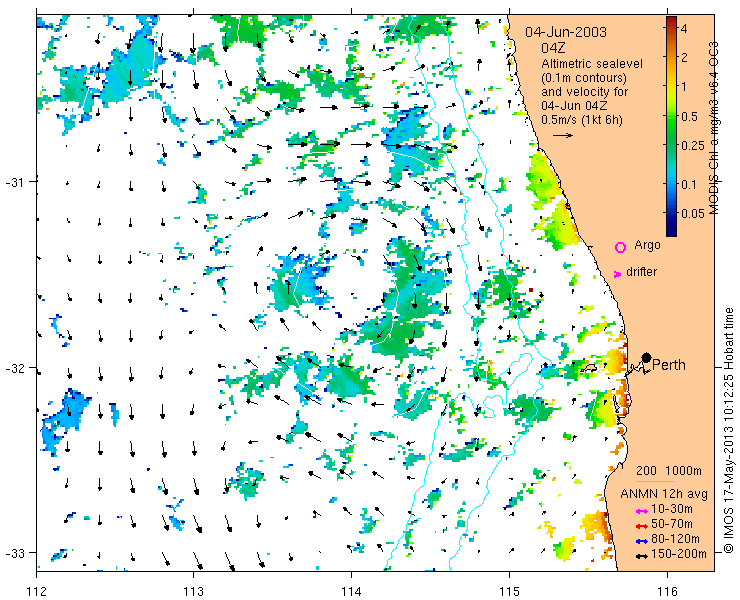740x600 pixels.
Task: Click the blue 80-120m ANMN arrow symbol
Action: click(641, 541)
